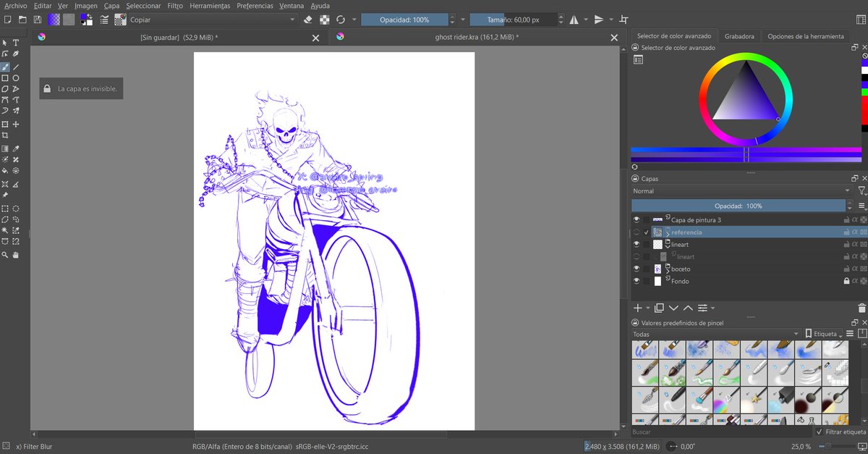Select the Ellipse shape tool
The height and width of the screenshot is (454, 868).
click(16, 77)
